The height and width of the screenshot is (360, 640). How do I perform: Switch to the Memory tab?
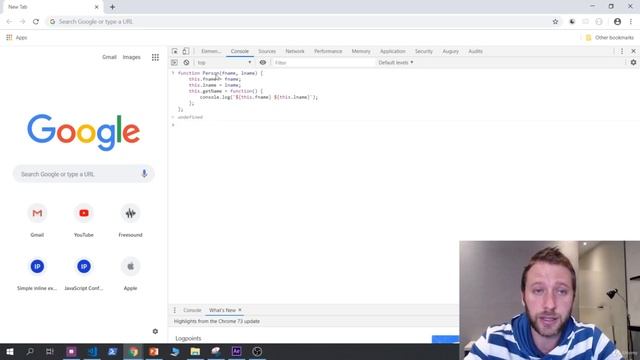tap(361, 51)
